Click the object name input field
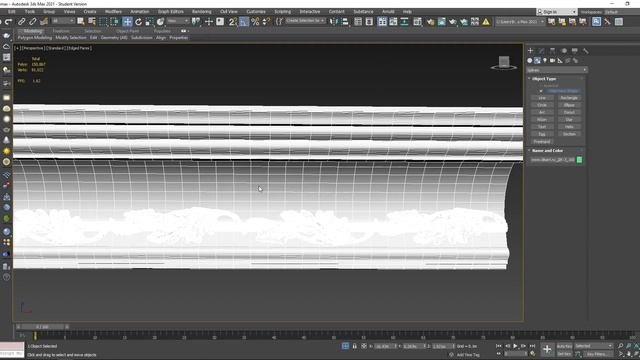The height and width of the screenshot is (360, 640). 552,160
